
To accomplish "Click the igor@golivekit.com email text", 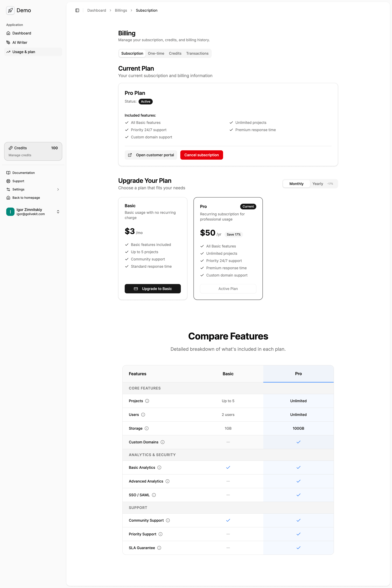I will (x=30, y=214).
